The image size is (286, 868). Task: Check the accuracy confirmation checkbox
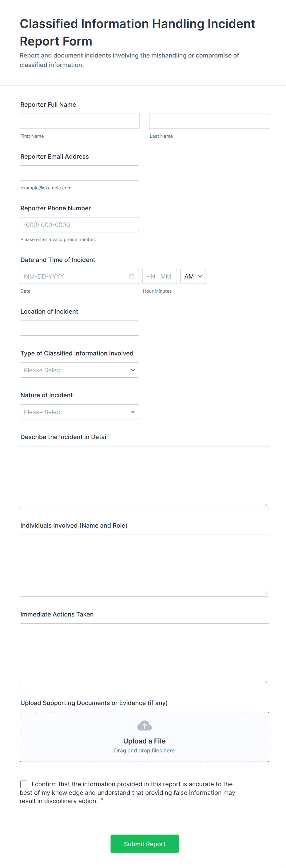tap(24, 784)
